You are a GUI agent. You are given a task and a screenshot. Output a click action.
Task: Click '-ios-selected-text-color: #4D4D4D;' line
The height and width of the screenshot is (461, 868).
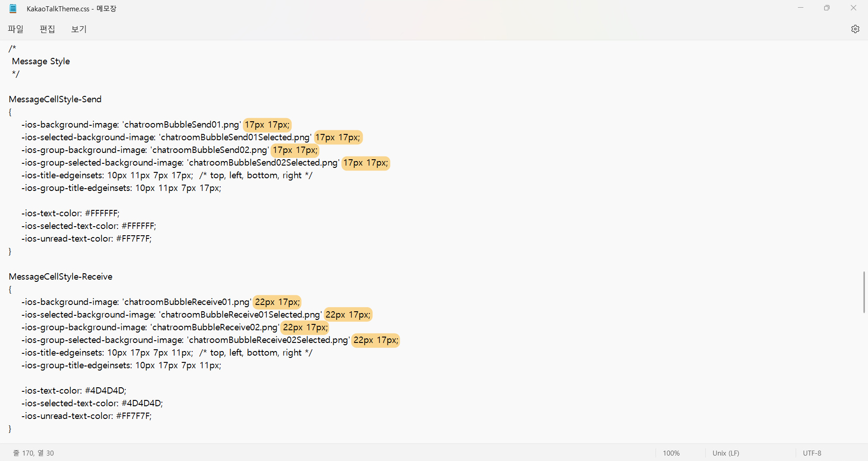click(92, 403)
